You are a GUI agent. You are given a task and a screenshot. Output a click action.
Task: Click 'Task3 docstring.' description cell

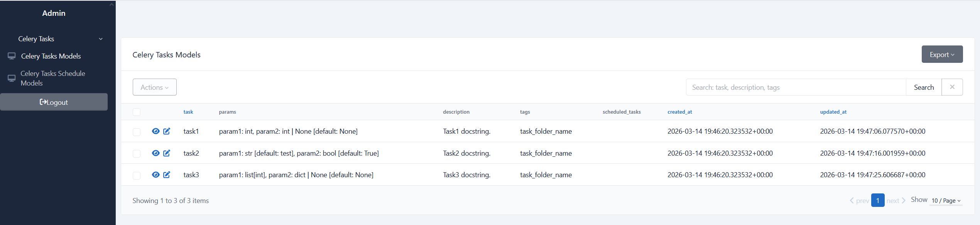466,175
